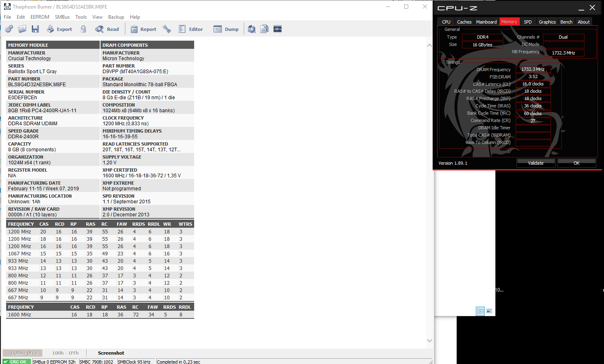Click the gears settings icon in toolbar
The image size is (604, 364).
click(x=9, y=29)
